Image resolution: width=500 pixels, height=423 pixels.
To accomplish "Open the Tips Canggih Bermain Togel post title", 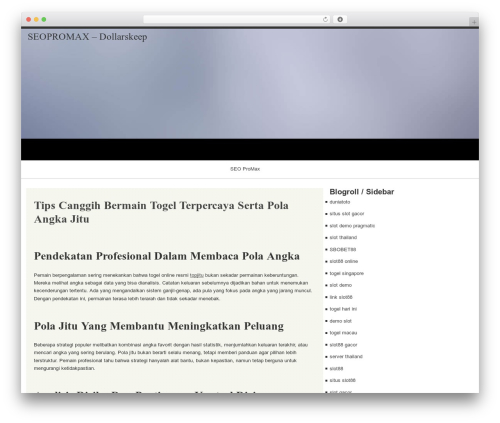I will (161, 212).
